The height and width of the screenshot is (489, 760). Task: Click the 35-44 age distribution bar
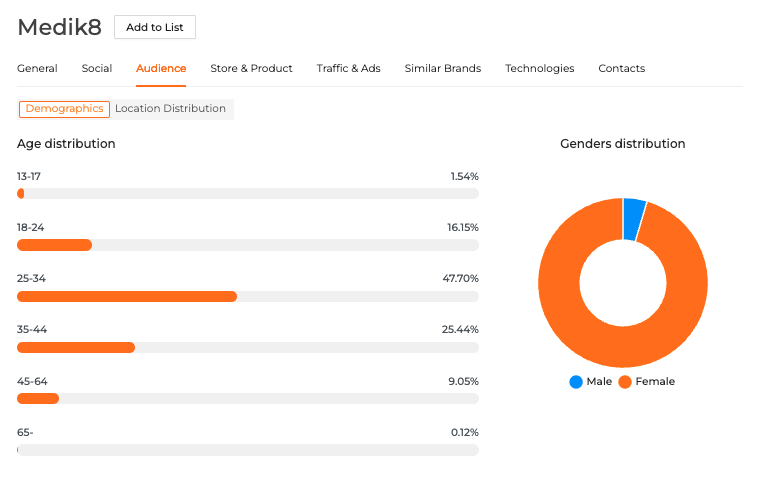(76, 348)
